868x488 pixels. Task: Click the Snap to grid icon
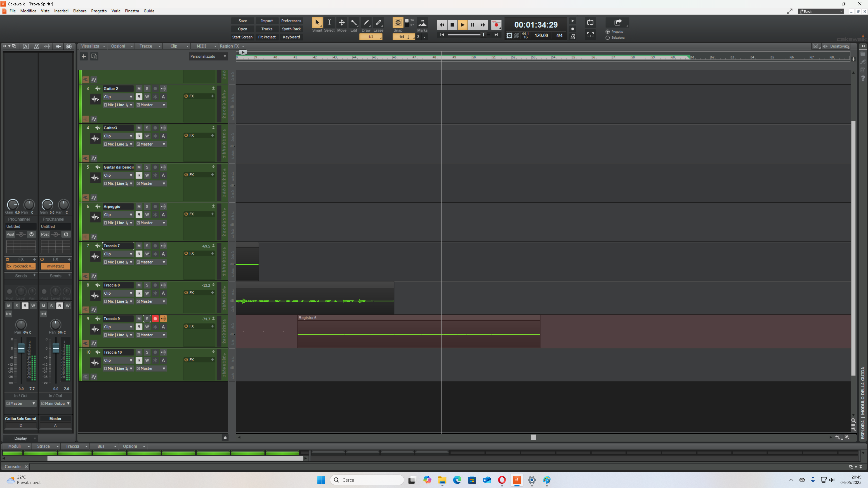click(398, 23)
